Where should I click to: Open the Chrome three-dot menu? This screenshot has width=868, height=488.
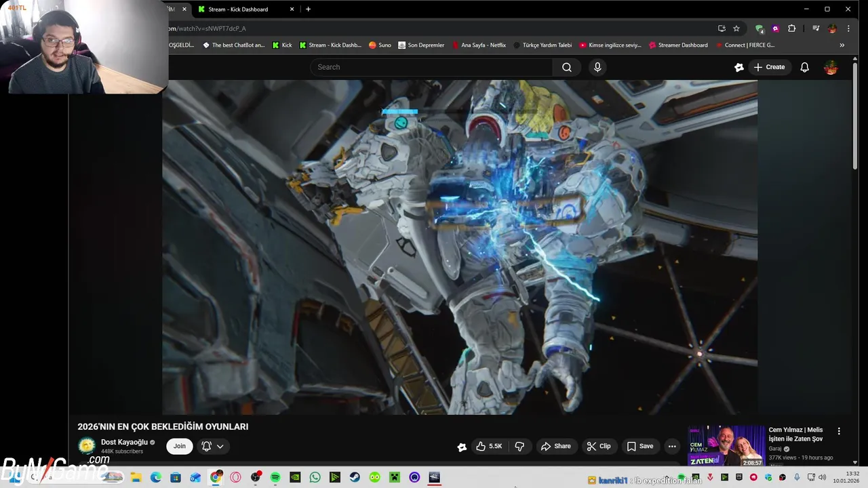click(x=848, y=28)
